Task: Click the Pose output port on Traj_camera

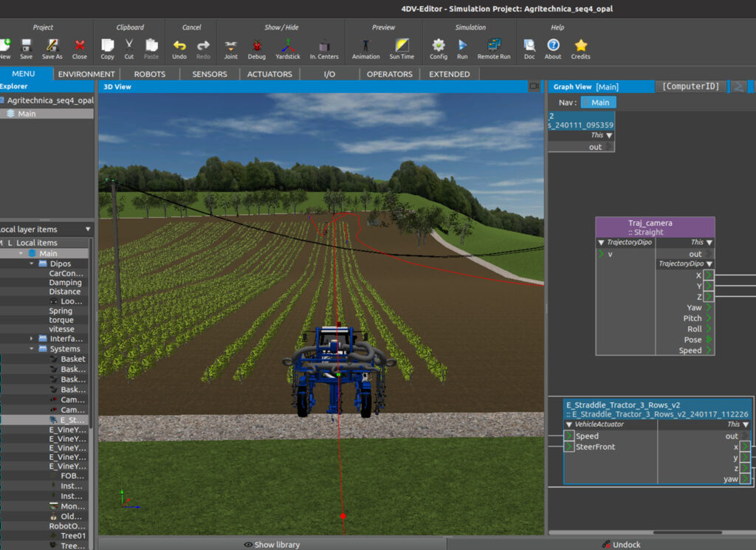Action: [x=709, y=340]
